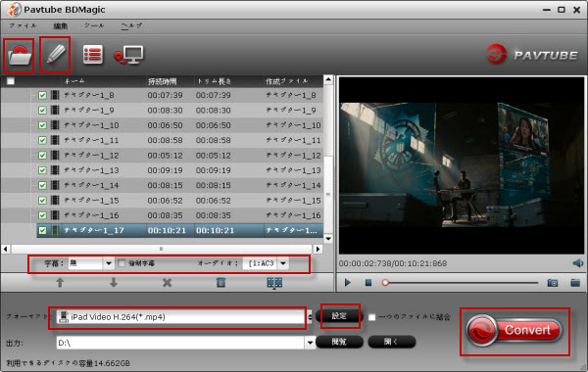Click the browse output button
This screenshot has width=588, height=372.
339,342
